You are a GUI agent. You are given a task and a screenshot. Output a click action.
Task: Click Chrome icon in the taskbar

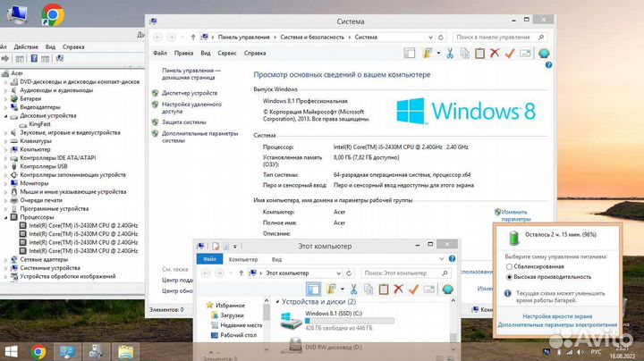pyautogui.click(x=38, y=352)
